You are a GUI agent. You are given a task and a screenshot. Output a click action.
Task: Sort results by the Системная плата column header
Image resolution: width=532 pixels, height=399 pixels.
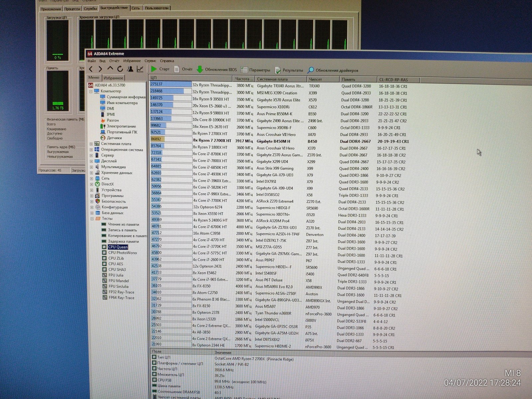[281, 79]
